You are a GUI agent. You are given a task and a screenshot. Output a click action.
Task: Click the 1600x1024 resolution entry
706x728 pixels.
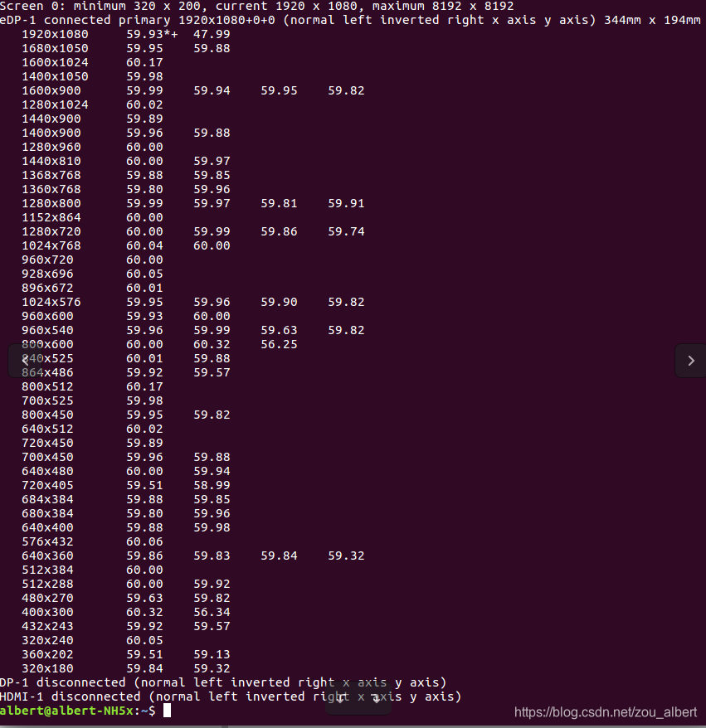coord(55,62)
